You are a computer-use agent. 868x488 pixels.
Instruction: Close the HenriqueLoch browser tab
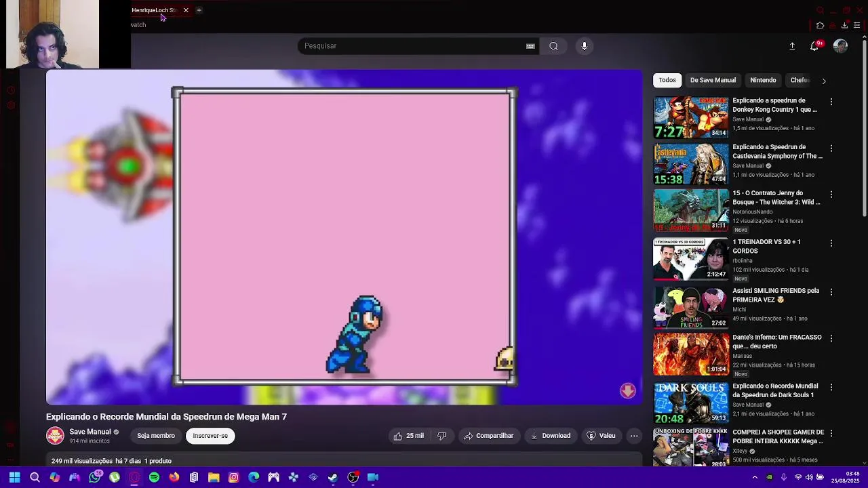pos(186,10)
